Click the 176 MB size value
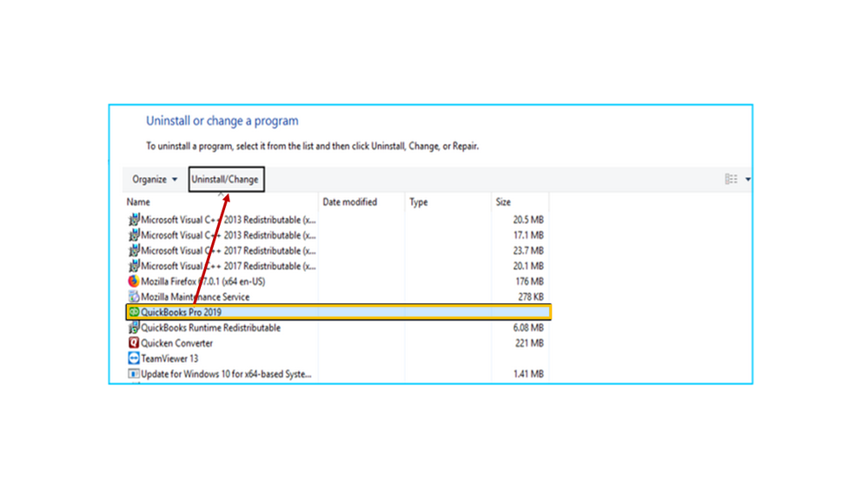The width and height of the screenshot is (868, 488). point(529,281)
